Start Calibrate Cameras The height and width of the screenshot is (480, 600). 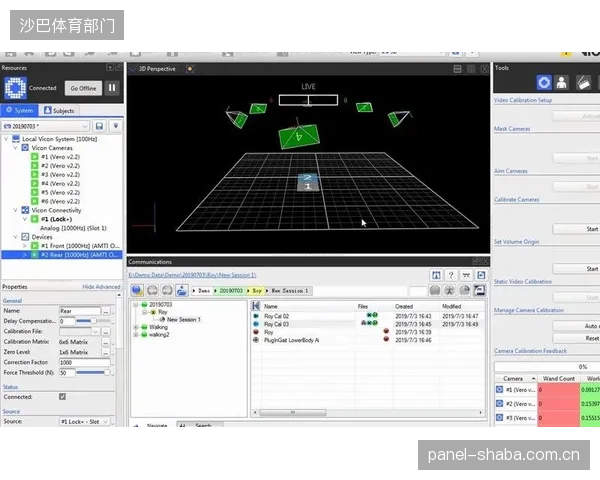pyautogui.click(x=576, y=229)
